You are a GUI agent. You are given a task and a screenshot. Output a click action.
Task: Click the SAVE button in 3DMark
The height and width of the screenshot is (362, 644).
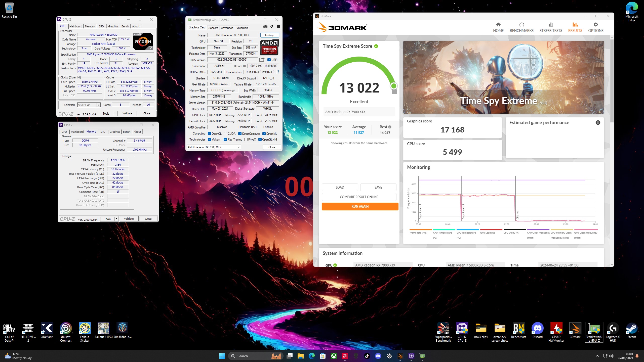pyautogui.click(x=378, y=187)
